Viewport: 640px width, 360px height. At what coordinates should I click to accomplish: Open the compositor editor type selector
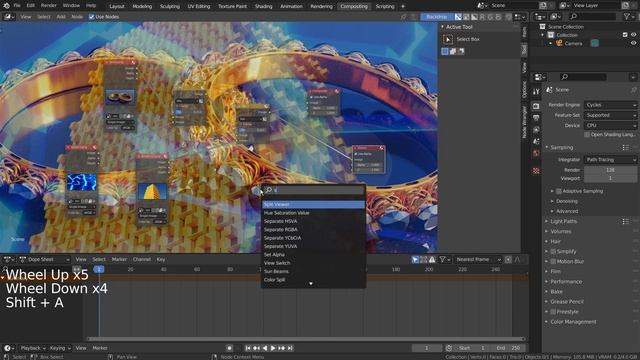9,17
